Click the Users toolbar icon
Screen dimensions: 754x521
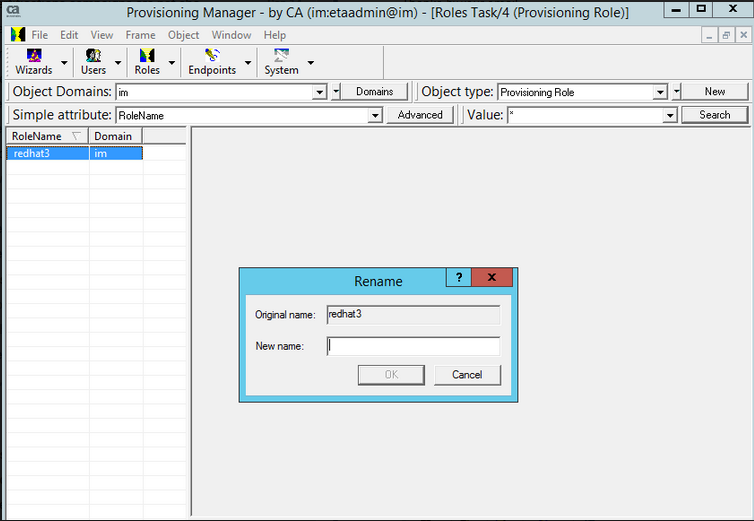tap(93, 57)
